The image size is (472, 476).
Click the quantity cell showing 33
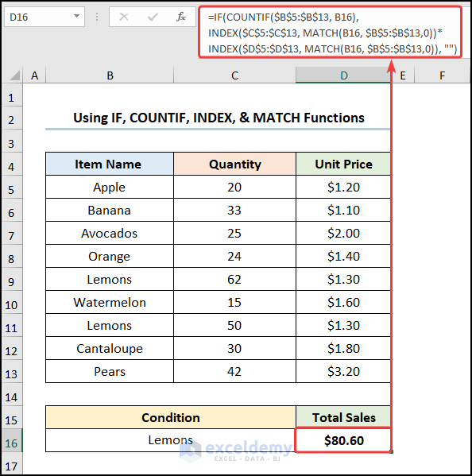[234, 210]
